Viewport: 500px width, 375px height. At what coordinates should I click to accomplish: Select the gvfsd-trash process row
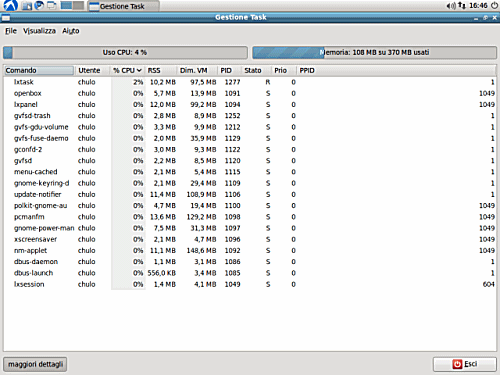point(250,116)
